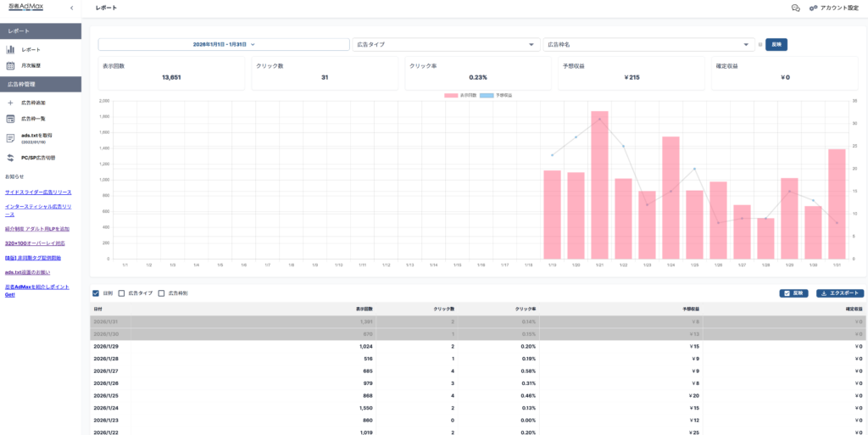Click the 忍者AdMax logo
This screenshot has width=868, height=435.
pyautogui.click(x=25, y=8)
